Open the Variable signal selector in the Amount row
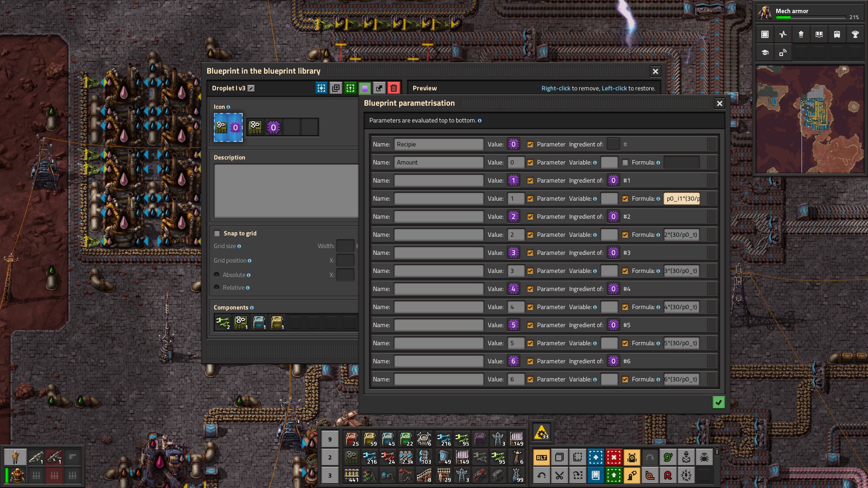The width and height of the screenshot is (868, 488). [x=609, y=163]
